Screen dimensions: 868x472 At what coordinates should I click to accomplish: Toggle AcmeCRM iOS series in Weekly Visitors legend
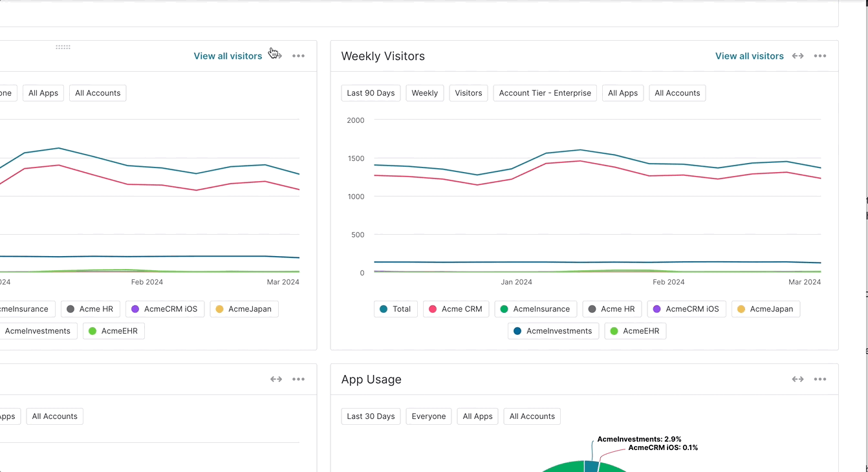click(x=686, y=309)
